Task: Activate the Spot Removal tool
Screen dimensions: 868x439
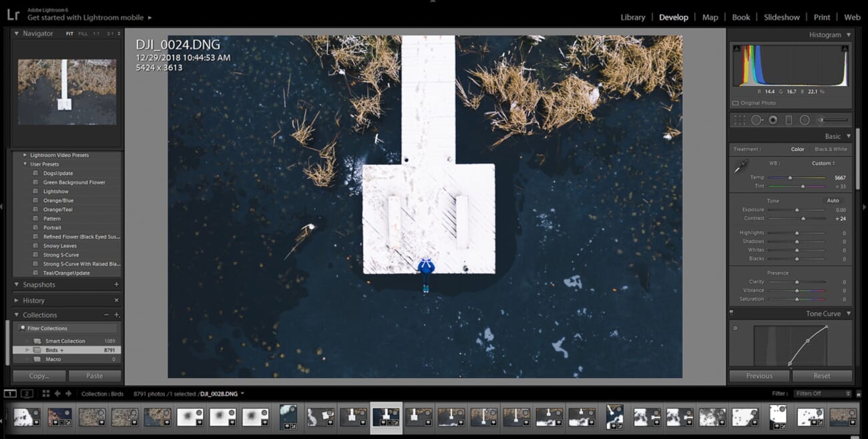Action: click(x=756, y=120)
